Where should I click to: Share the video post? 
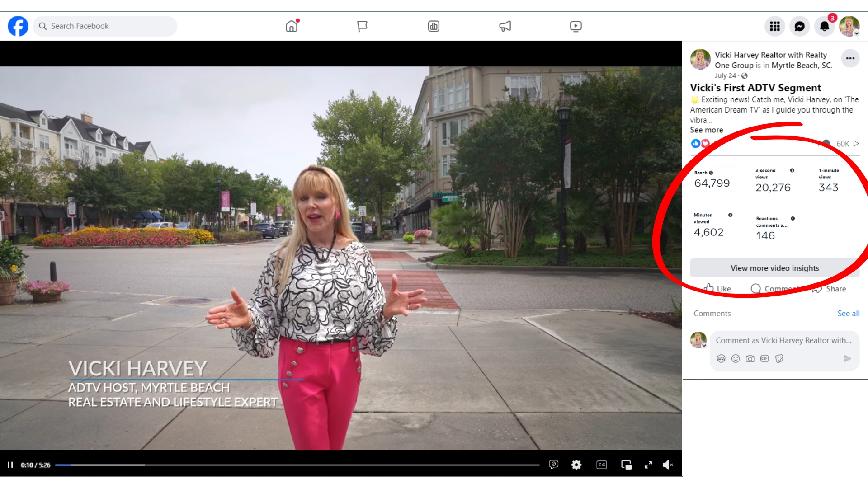(829, 289)
